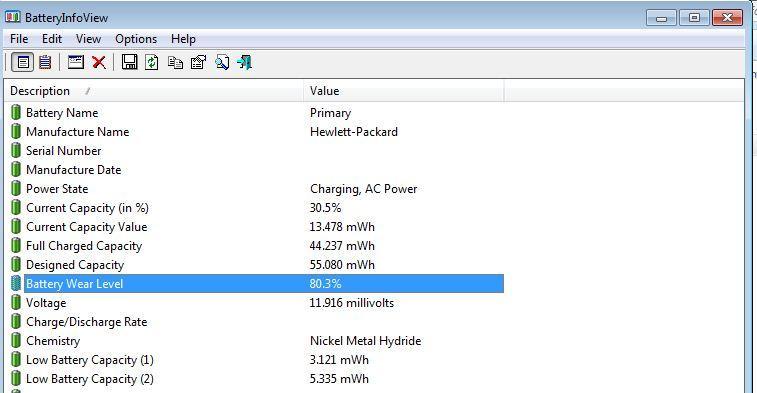Select the 'Charge/Discharge Rate' row label
The image size is (757, 393).
(x=86, y=322)
